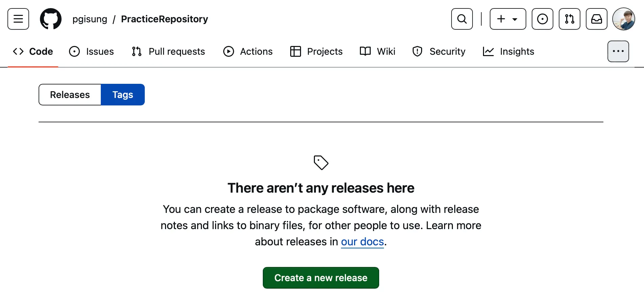
Task: Open your issues from header icon
Action: (543, 19)
